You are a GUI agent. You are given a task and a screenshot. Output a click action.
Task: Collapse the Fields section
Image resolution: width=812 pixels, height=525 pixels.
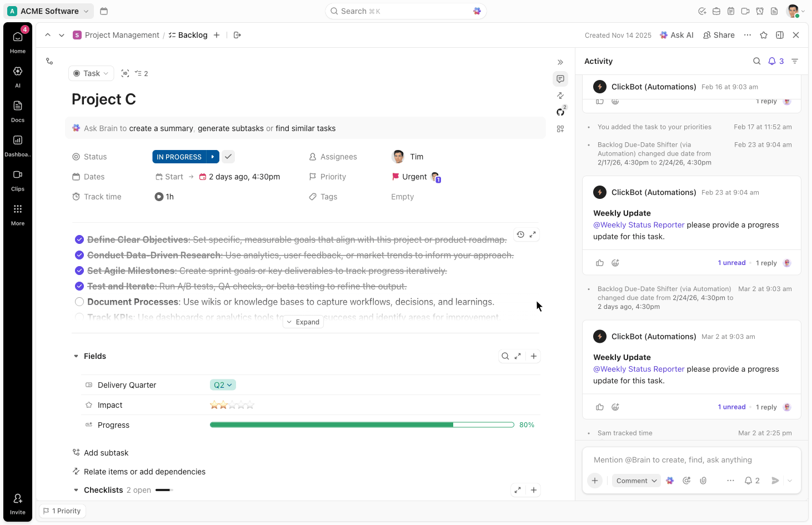coord(76,356)
